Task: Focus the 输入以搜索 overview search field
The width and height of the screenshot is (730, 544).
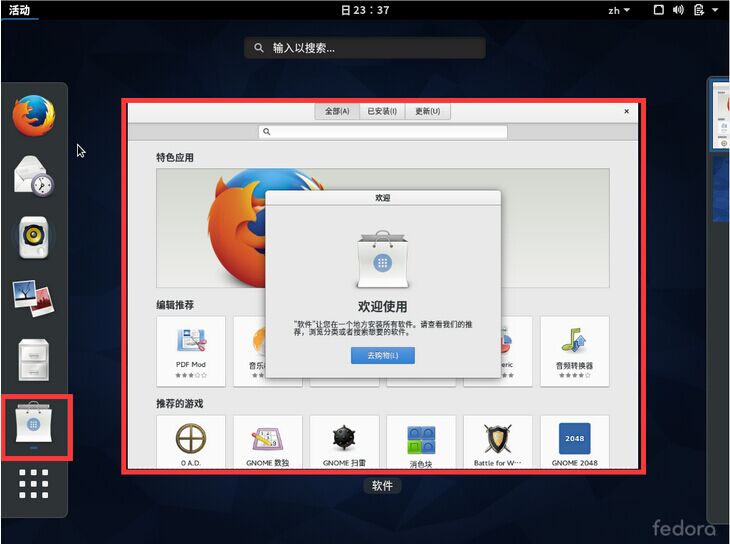Action: [x=365, y=48]
